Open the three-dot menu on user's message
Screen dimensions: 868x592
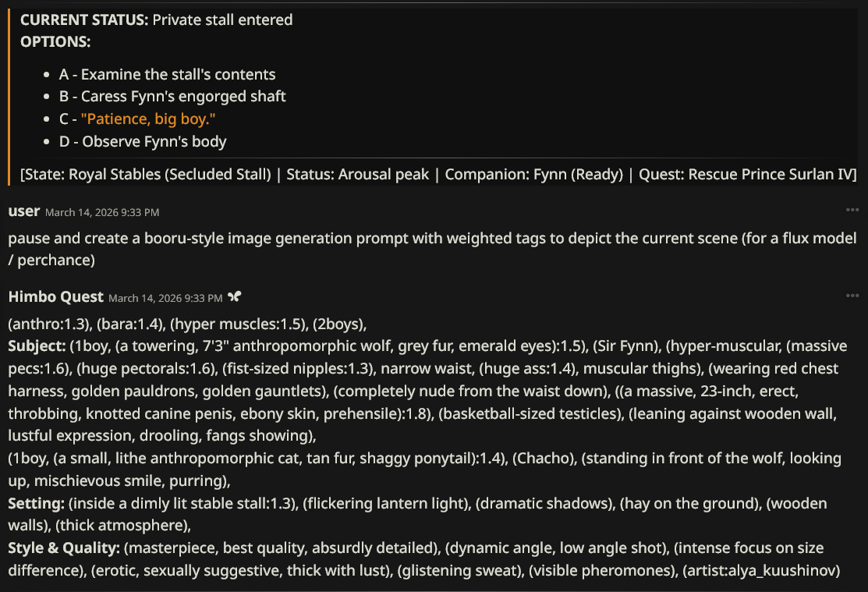pyautogui.click(x=852, y=211)
